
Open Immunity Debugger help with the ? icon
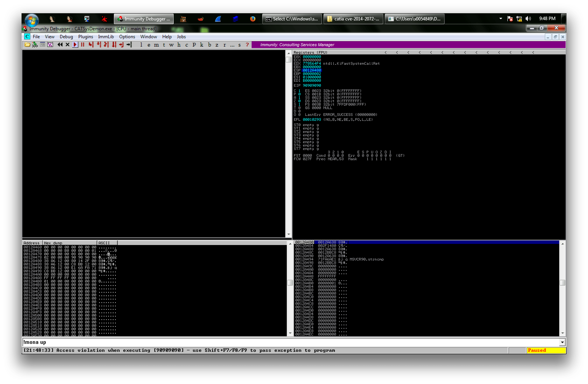[x=247, y=45]
